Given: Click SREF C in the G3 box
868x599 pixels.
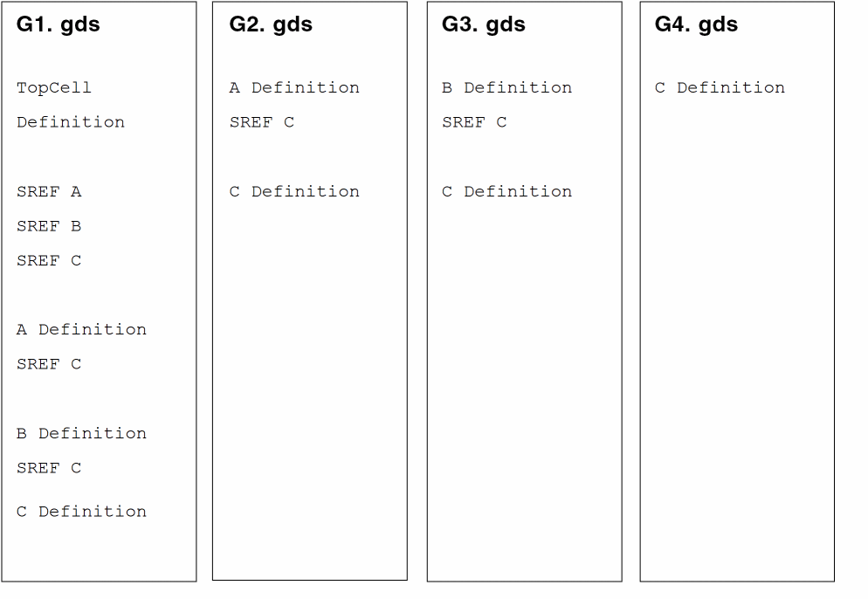Looking at the screenshot, I should (x=474, y=122).
